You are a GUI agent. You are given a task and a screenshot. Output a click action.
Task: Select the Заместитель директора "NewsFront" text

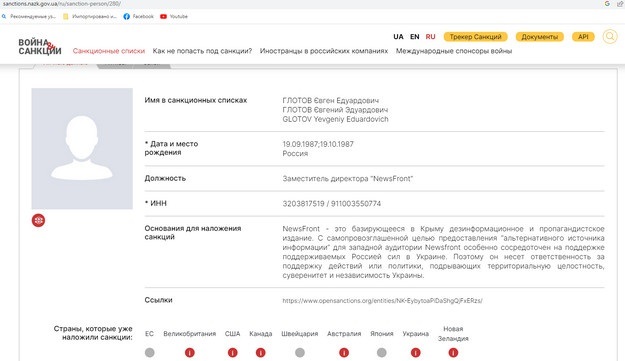coord(348,179)
